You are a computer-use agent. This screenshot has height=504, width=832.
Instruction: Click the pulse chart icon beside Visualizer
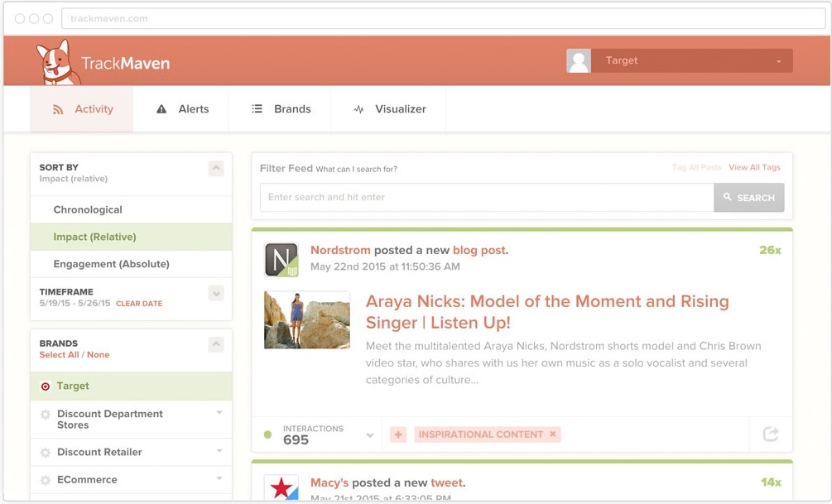tap(358, 109)
